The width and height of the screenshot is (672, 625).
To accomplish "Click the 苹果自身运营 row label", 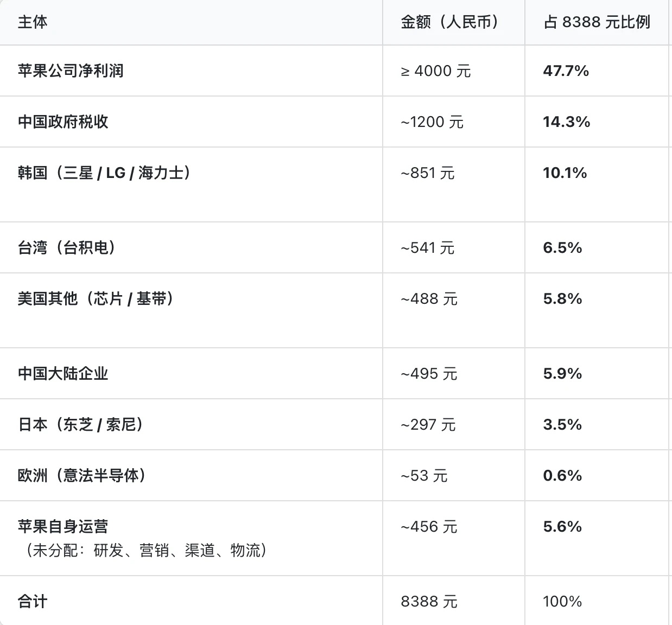I will [63, 527].
